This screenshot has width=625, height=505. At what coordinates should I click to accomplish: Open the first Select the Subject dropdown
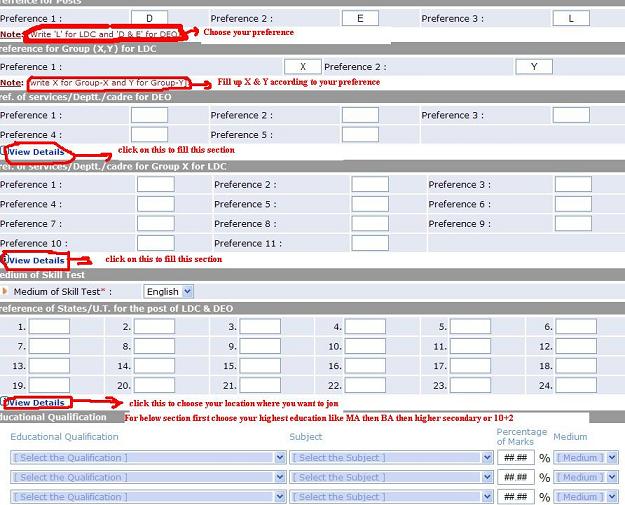click(391, 458)
